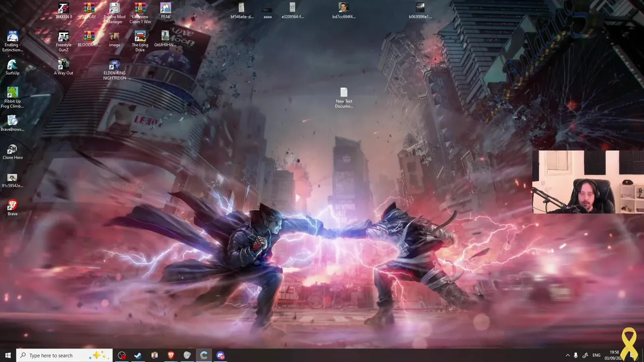The image size is (644, 362).
Task: Show hidden system tray icons
Action: (568, 355)
